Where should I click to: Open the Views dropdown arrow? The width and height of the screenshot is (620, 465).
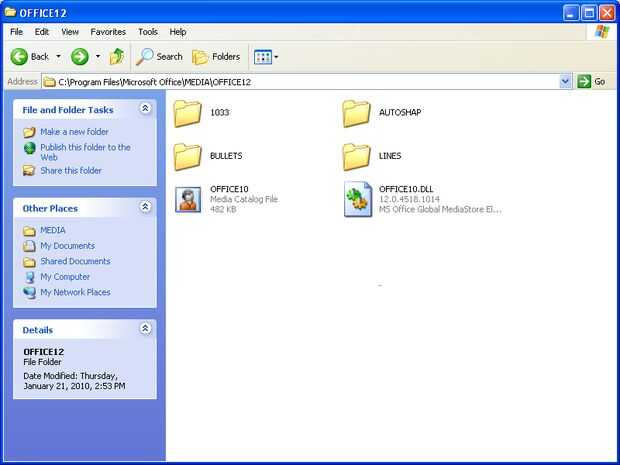276,57
